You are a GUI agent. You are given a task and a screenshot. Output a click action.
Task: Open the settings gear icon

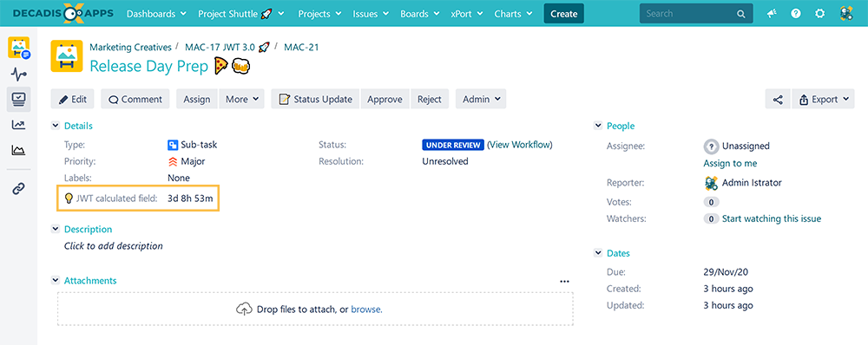[820, 14]
